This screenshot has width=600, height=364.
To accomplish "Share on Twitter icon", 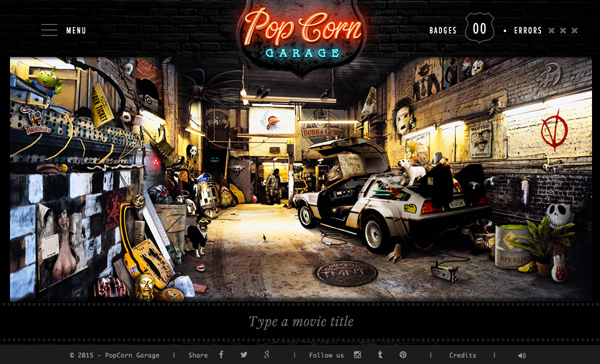I will 244,355.
